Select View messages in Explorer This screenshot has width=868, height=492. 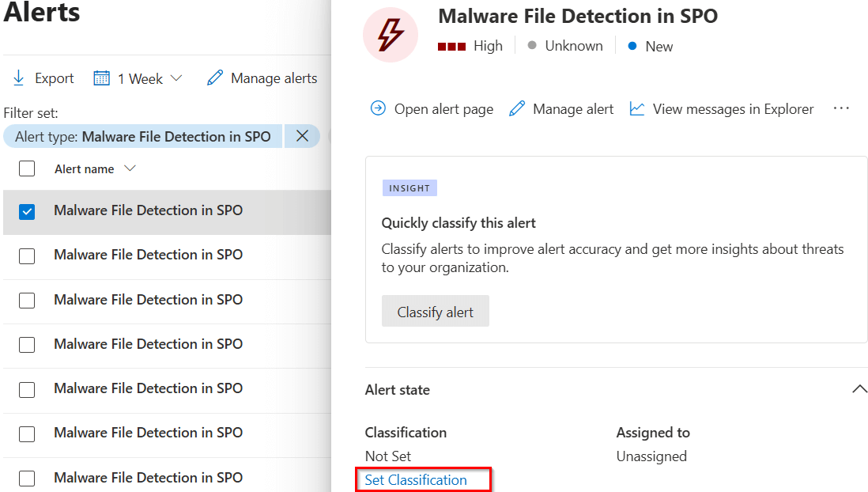click(x=734, y=108)
